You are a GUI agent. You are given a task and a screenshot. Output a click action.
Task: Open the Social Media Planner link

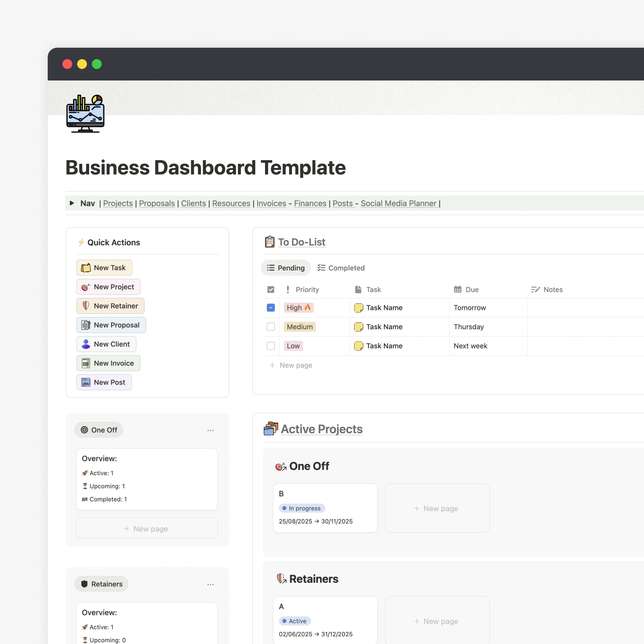(398, 203)
